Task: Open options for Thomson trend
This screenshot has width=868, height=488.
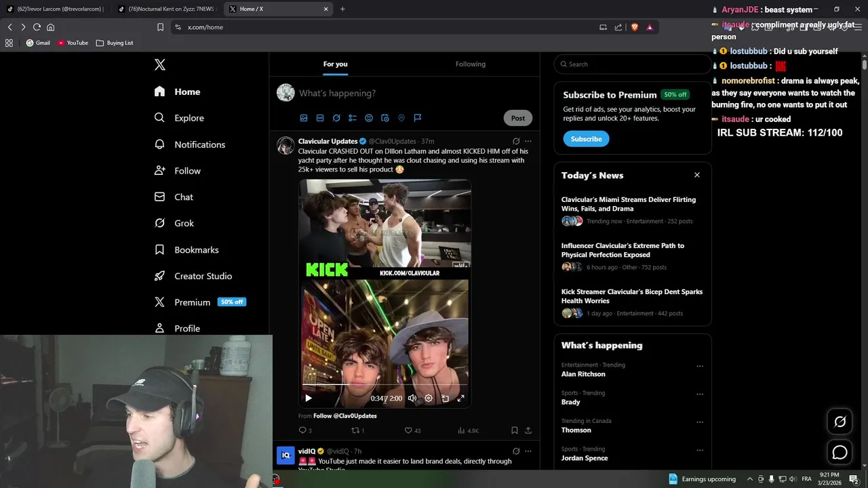Action: tap(700, 422)
